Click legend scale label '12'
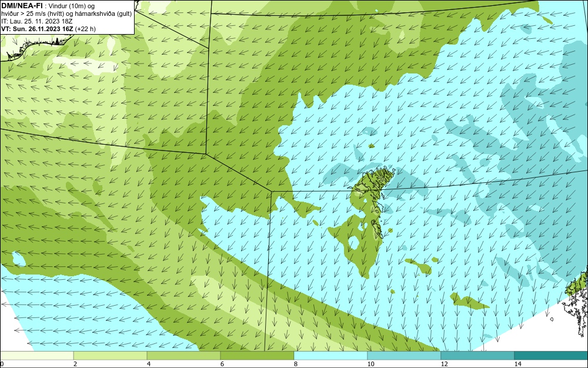The width and height of the screenshot is (588, 368). pyautogui.click(x=445, y=364)
